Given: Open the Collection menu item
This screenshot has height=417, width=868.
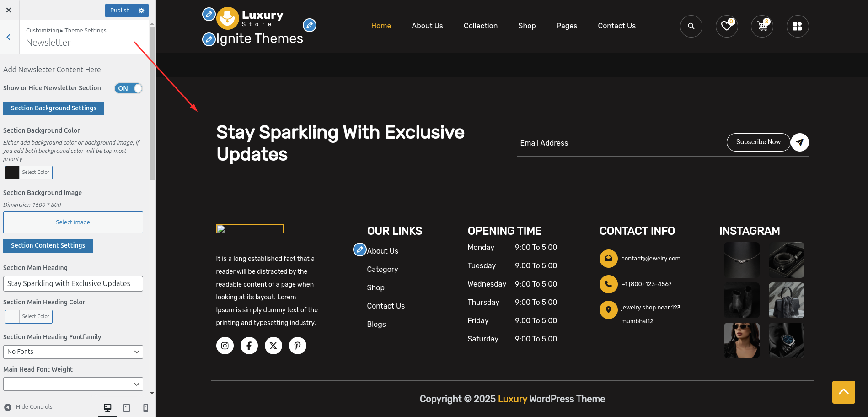Looking at the screenshot, I should tap(480, 26).
